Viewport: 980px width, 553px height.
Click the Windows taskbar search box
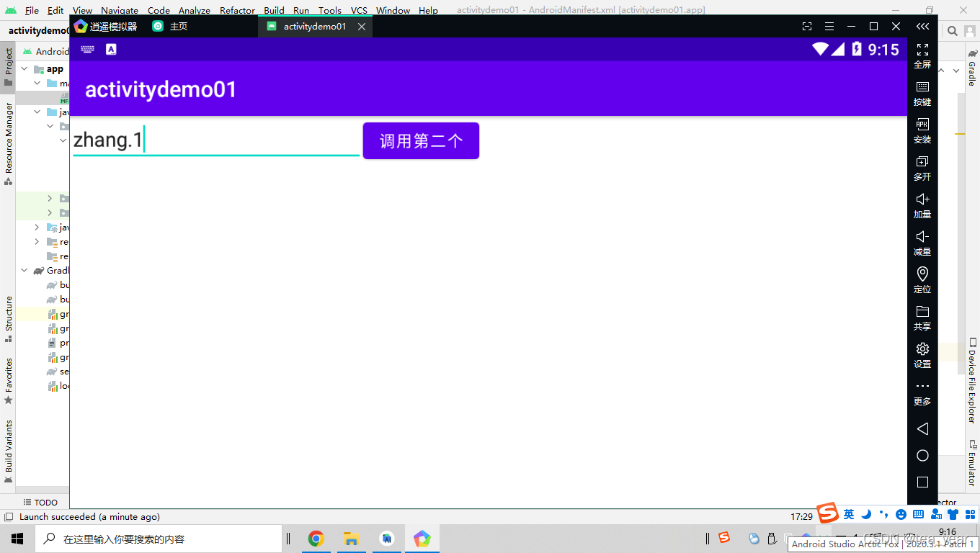[159, 539]
